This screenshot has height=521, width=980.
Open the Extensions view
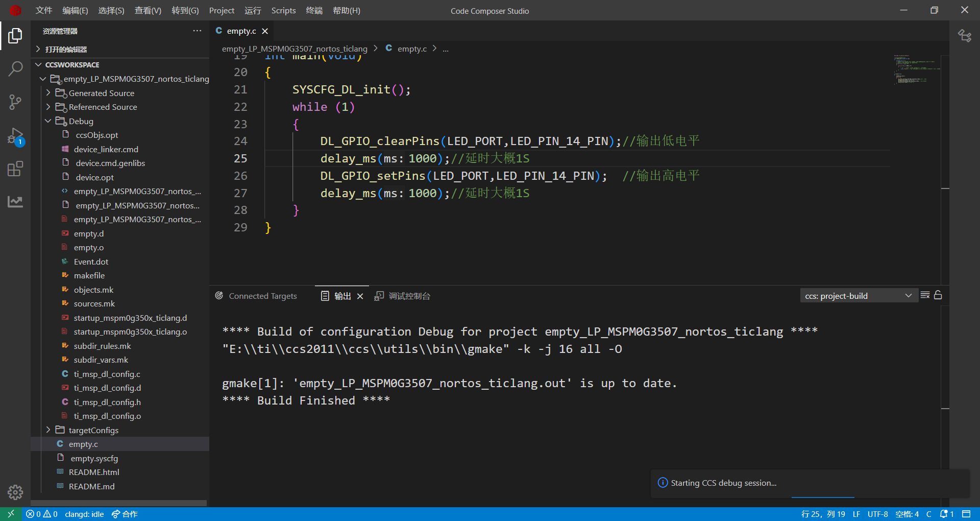click(15, 169)
